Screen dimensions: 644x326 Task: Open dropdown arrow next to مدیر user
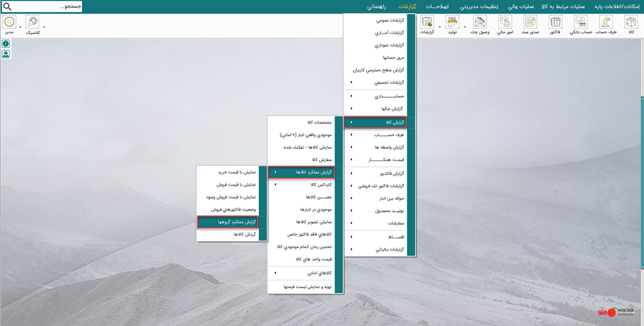click(x=21, y=28)
